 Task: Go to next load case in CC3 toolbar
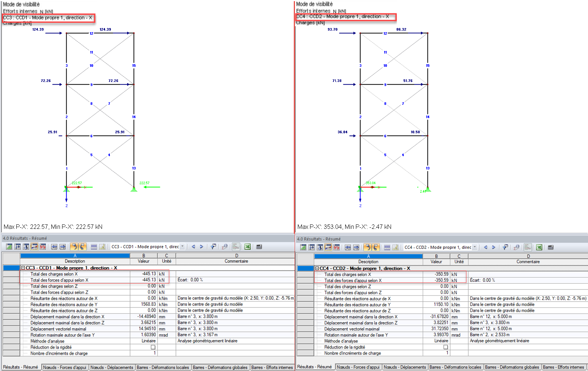click(201, 247)
